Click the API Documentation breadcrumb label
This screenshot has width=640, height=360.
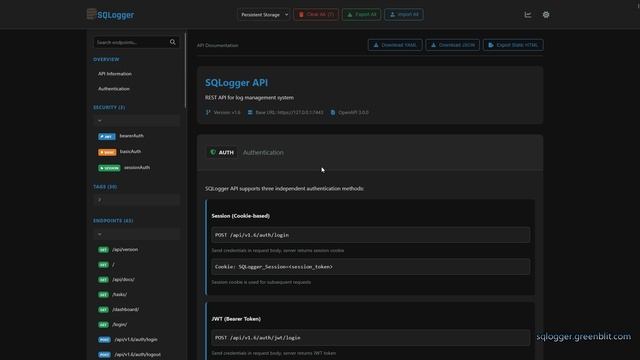(218, 45)
